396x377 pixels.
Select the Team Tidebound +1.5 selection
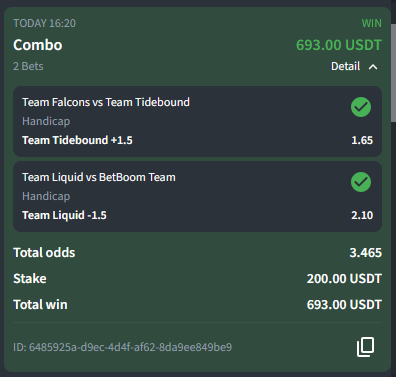click(77, 140)
